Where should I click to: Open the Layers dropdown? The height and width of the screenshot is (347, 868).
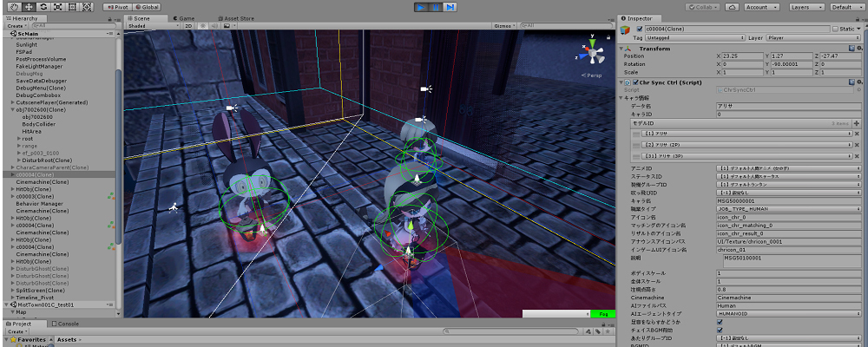tap(806, 7)
